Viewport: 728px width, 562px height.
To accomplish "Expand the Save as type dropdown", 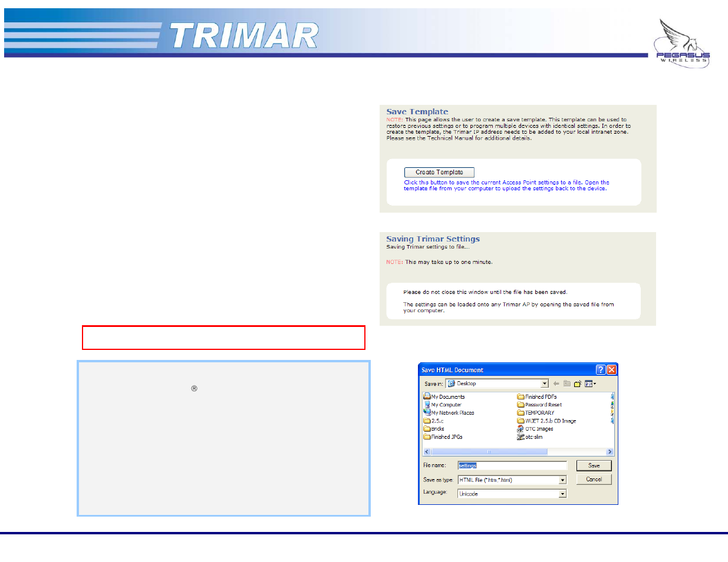I will [562, 480].
